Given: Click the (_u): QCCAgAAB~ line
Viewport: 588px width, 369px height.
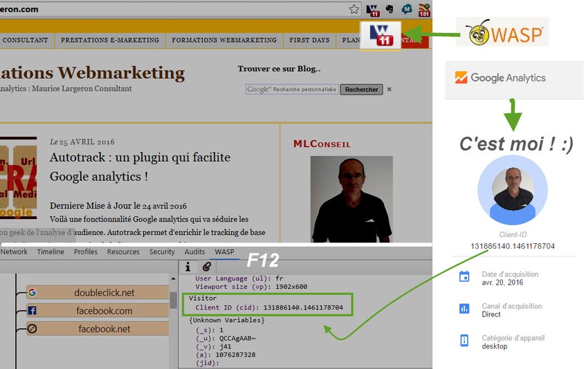Looking at the screenshot, I should point(226,339).
